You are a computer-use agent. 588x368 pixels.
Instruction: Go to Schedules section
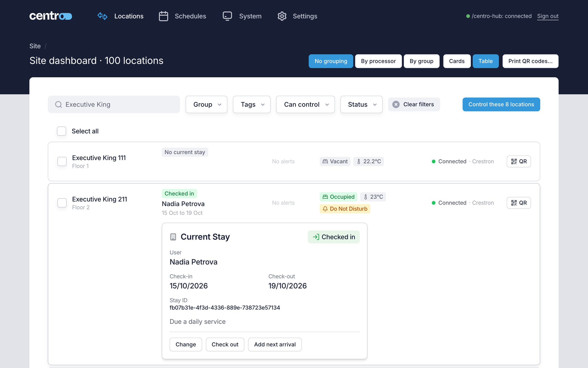tap(182, 16)
